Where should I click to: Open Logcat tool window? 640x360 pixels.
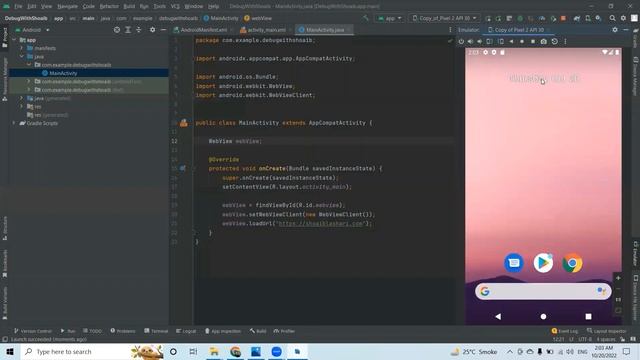(x=186, y=331)
